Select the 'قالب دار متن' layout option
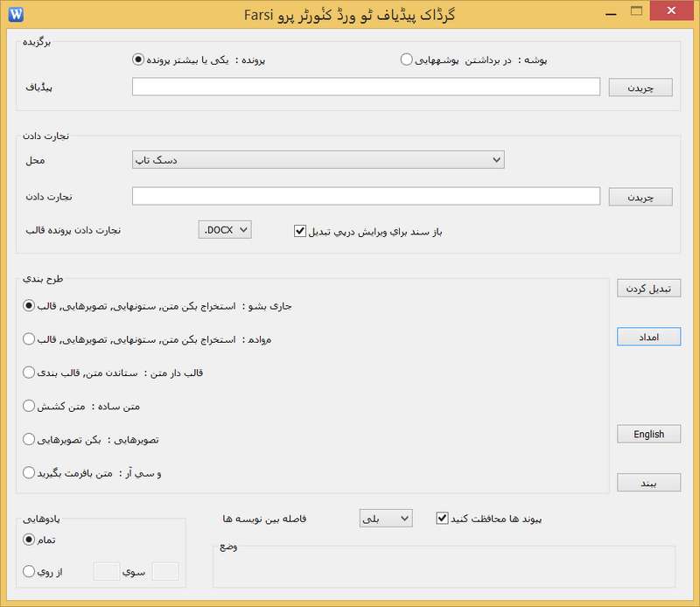Screen dimensions: 700x607 click(29, 372)
